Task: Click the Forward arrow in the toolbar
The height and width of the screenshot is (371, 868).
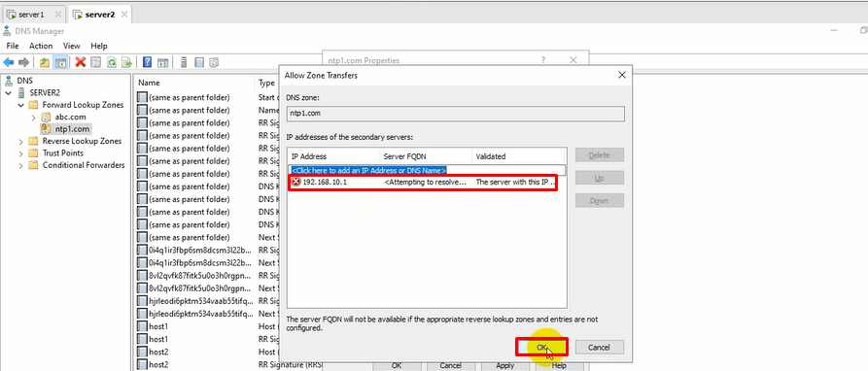Action: point(23,62)
